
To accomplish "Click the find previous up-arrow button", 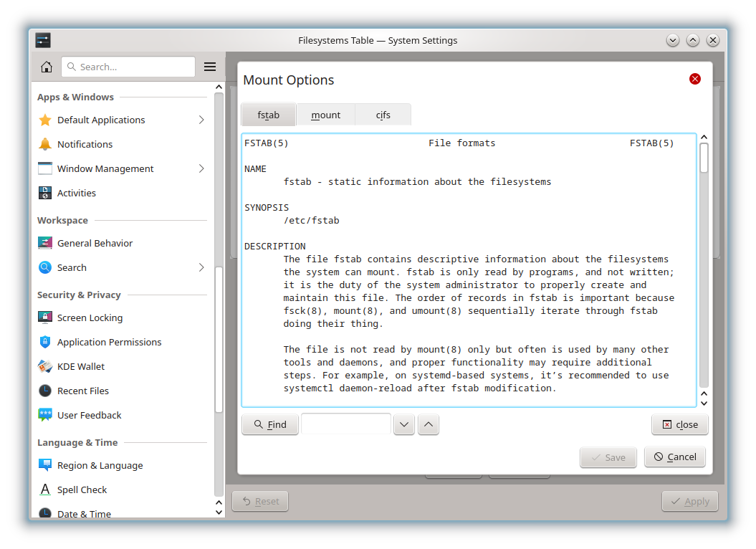I will point(428,424).
